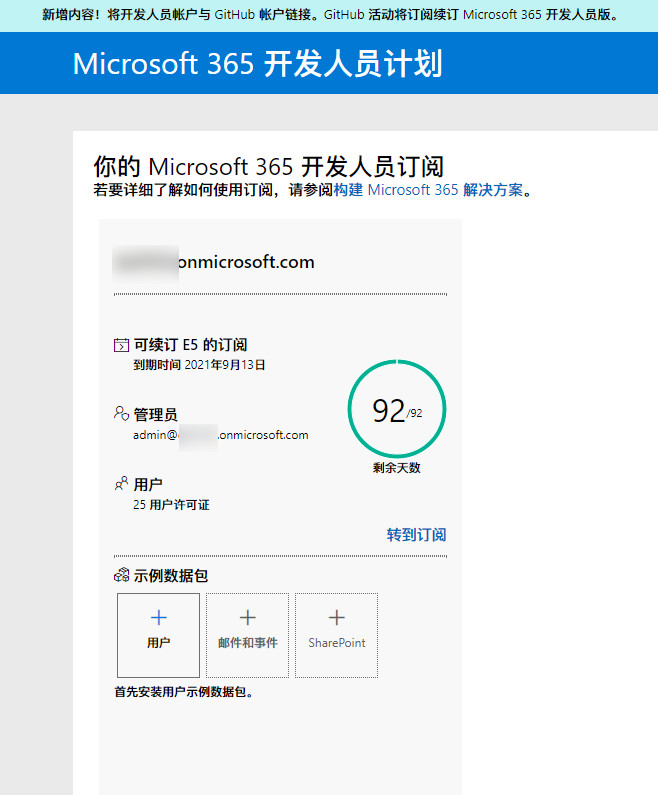
Task: Click the 你的 Microsoft 365 开发人员订阅 heading
Action: pyautogui.click(x=269, y=167)
